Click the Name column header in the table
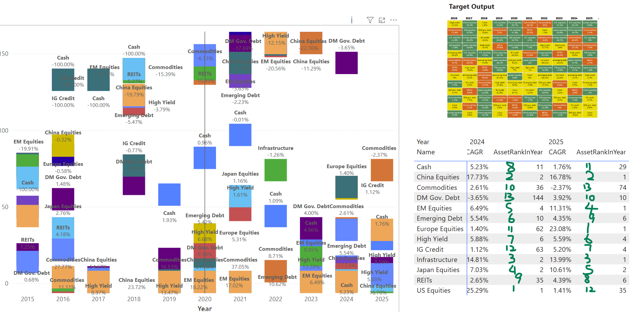Viewport: 644px width, 312px height. pyautogui.click(x=426, y=152)
